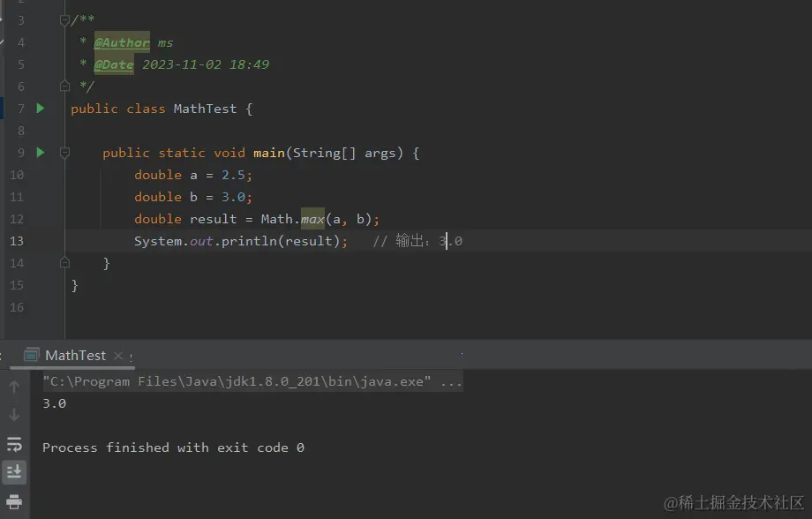Click the max method call on line 12
The width and height of the screenshot is (812, 519).
(312, 219)
